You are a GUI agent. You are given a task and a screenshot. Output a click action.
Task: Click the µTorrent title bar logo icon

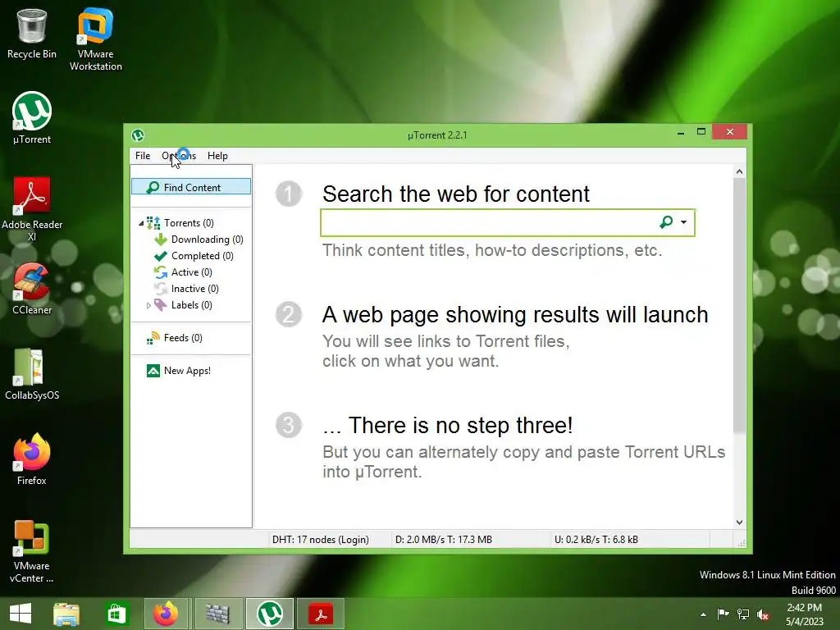pyautogui.click(x=138, y=135)
